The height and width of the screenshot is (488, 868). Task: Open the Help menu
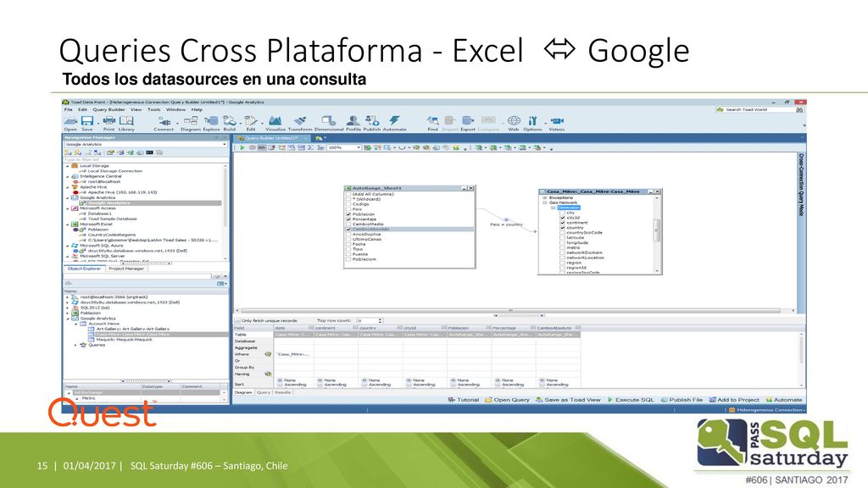click(197, 109)
